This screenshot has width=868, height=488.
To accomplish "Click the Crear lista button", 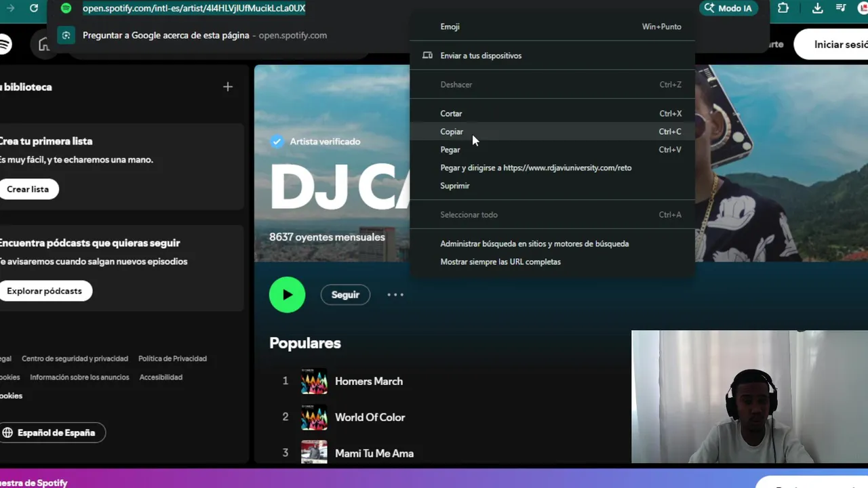I will pos(28,189).
